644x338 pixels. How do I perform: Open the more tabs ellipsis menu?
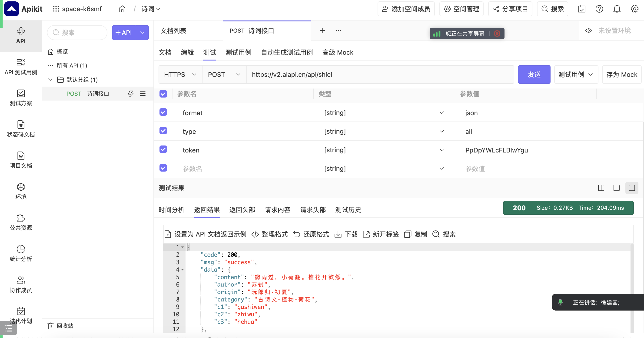[x=339, y=30]
